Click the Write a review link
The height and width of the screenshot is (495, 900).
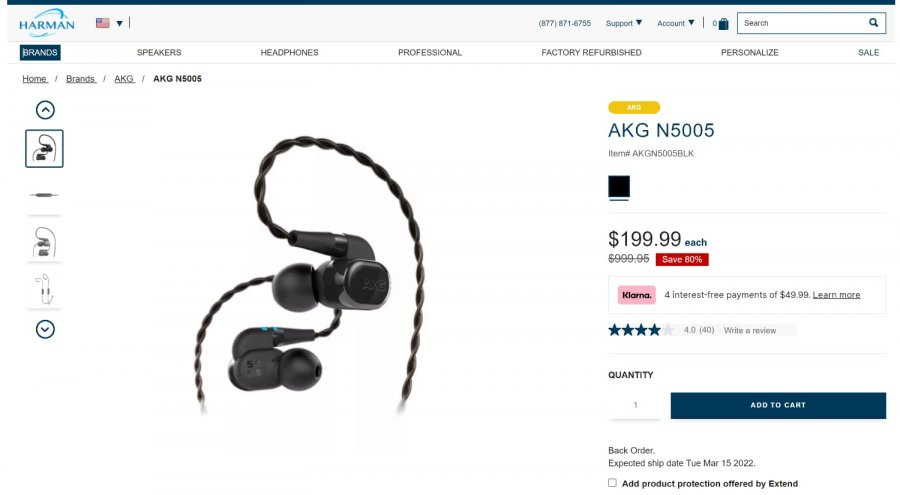point(750,330)
